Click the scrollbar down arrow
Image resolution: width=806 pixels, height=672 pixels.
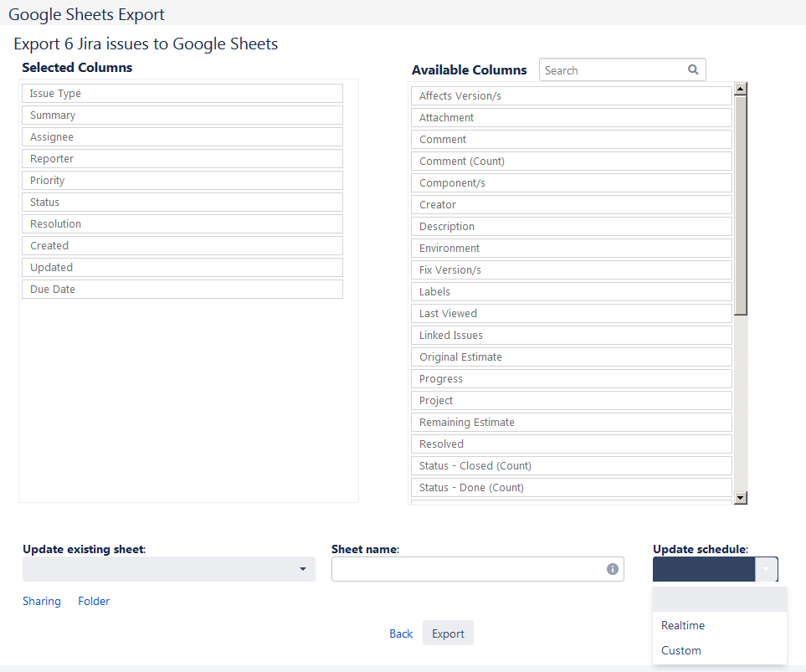pos(740,498)
